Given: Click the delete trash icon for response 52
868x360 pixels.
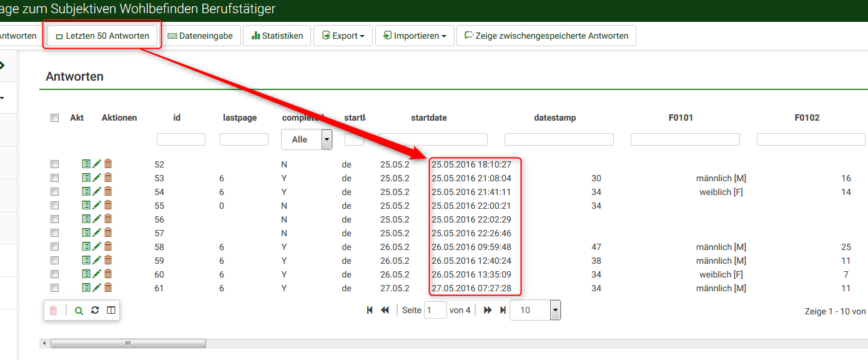Looking at the screenshot, I should [108, 164].
